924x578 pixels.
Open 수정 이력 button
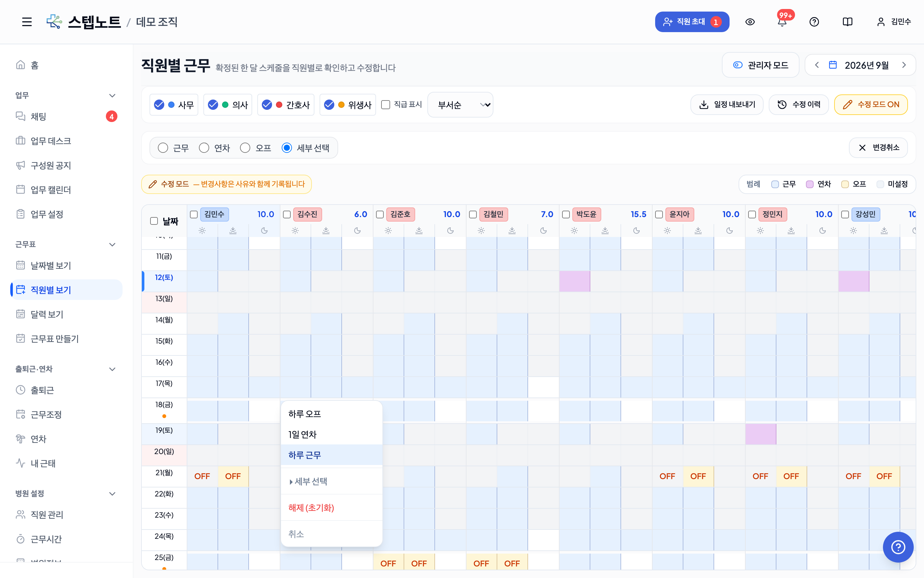point(798,105)
